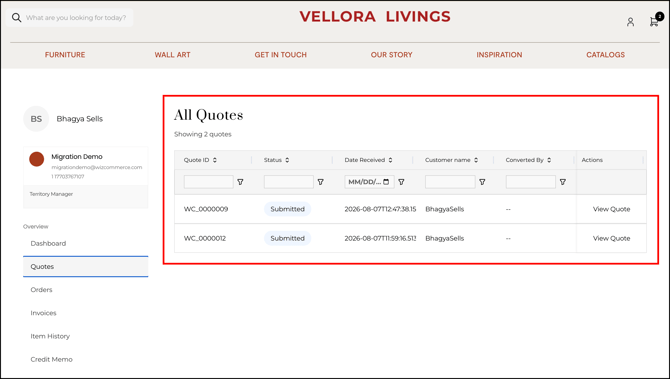Click the Showing 2 quotes text
670x379 pixels.
[203, 134]
